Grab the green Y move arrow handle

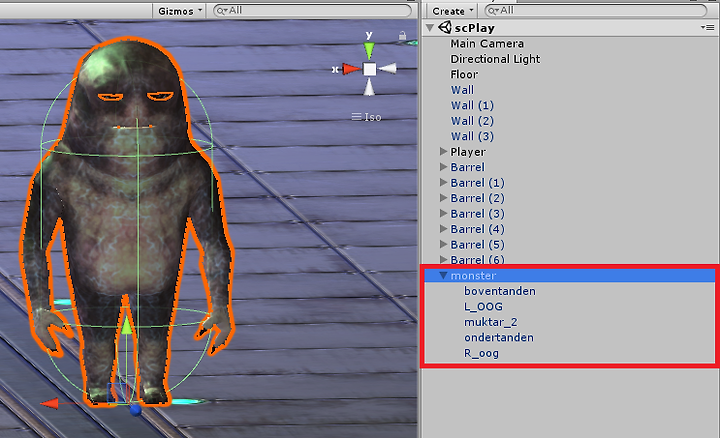(x=126, y=325)
